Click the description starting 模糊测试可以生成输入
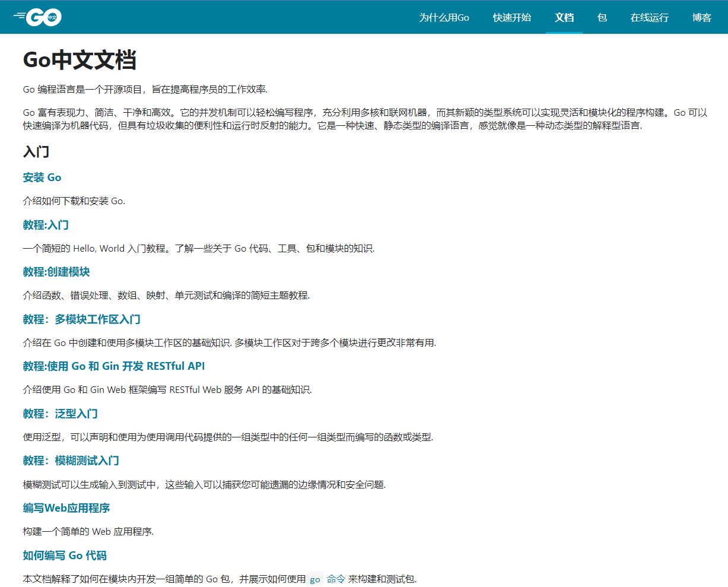 coord(204,485)
